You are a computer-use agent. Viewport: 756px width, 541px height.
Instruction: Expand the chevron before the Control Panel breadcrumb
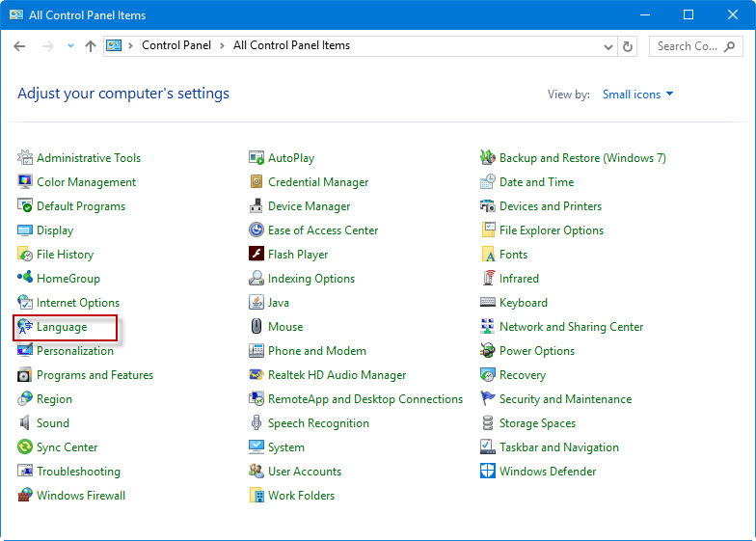coord(131,46)
